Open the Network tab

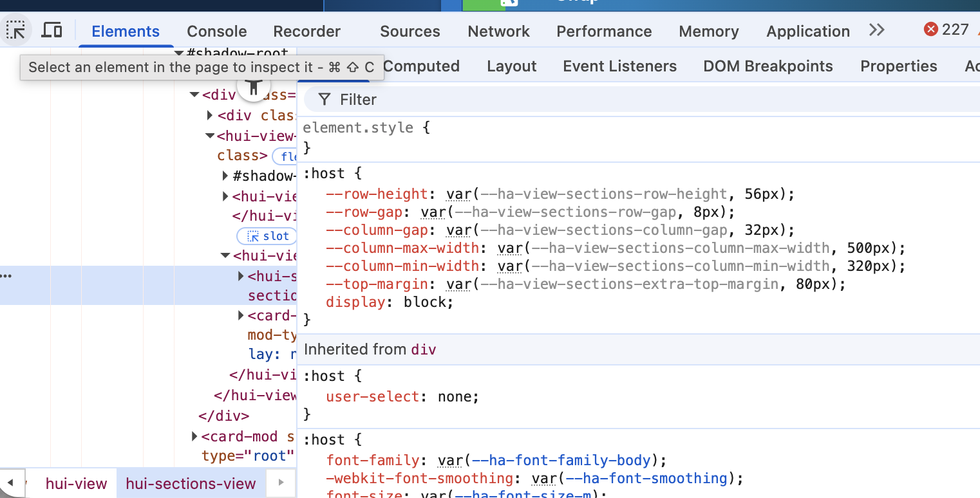[x=498, y=32]
